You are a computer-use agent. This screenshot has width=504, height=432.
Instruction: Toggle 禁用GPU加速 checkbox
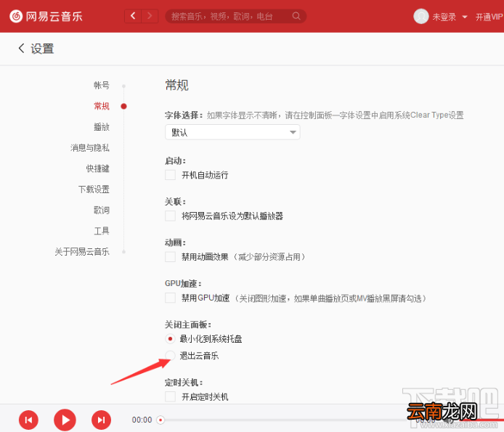click(x=170, y=298)
